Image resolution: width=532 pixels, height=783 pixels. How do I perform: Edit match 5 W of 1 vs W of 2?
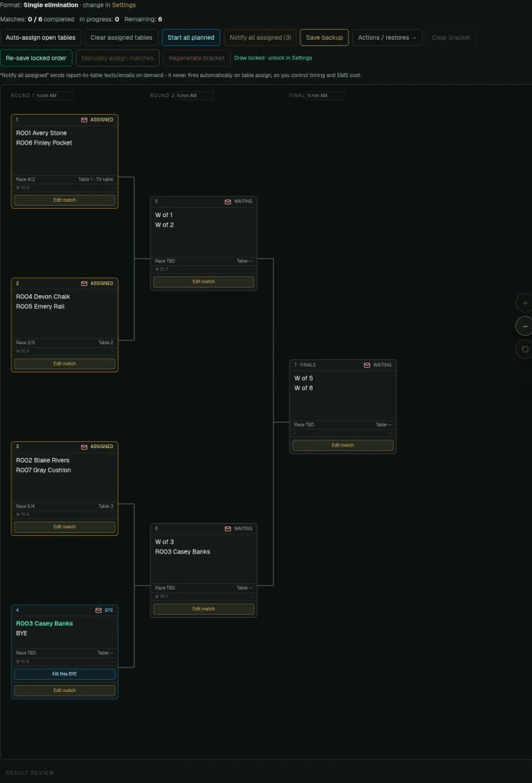point(203,281)
